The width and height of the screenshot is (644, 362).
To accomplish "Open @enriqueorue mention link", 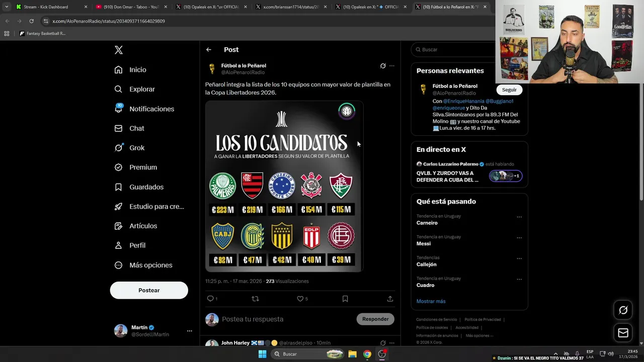I will click(x=449, y=108).
